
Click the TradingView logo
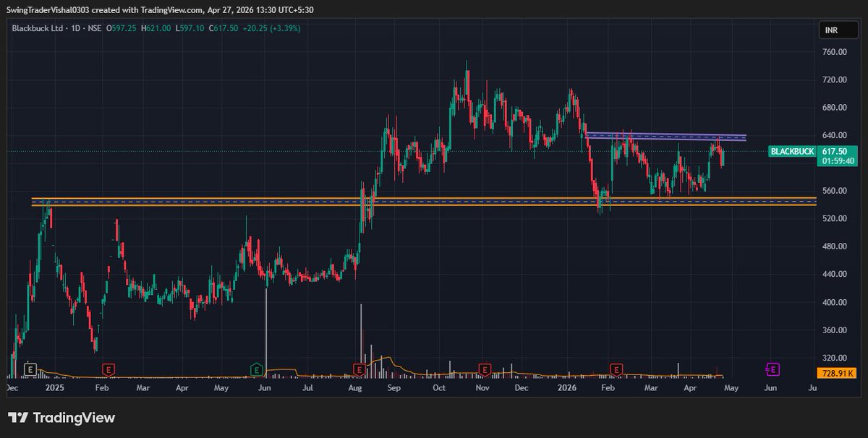[x=61, y=418]
